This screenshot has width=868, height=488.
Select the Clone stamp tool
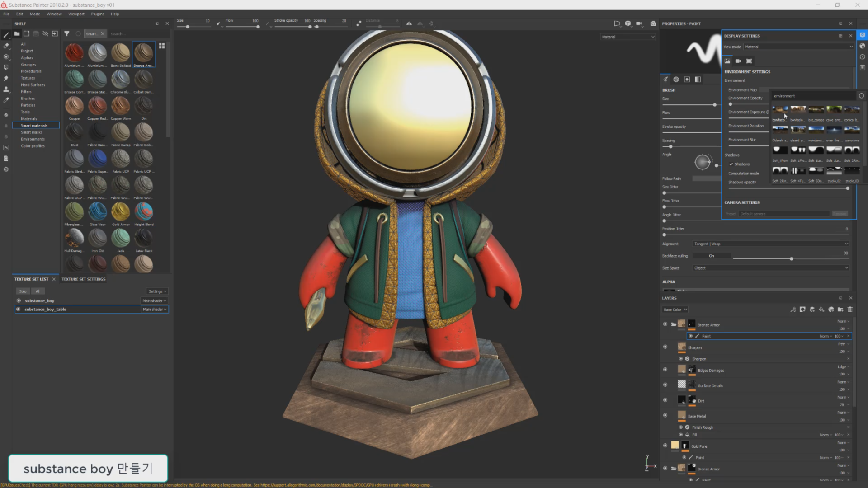pos(6,89)
